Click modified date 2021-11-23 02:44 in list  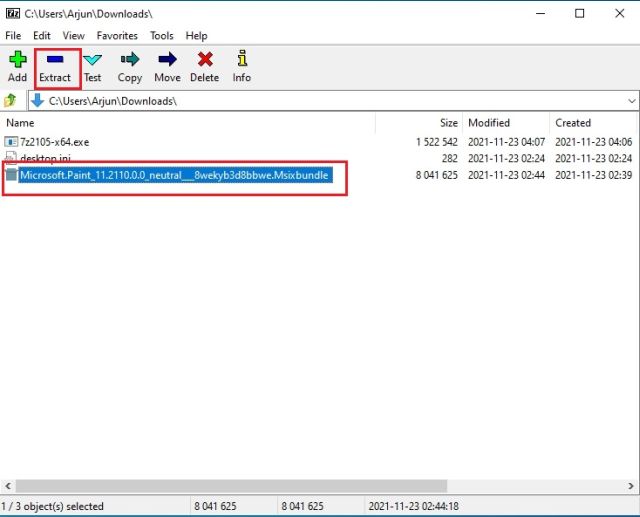tap(506, 175)
